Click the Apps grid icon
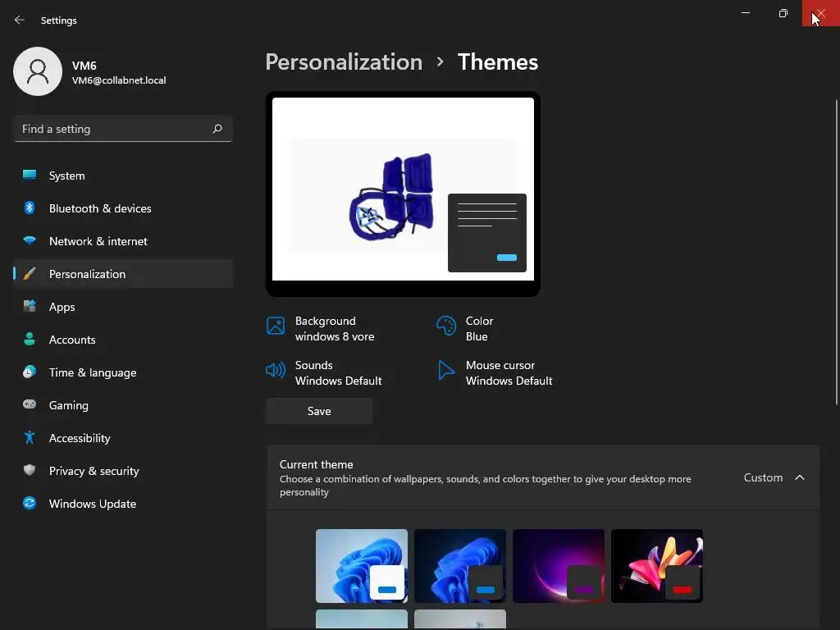Viewport: 840px width, 630px height. click(x=30, y=307)
